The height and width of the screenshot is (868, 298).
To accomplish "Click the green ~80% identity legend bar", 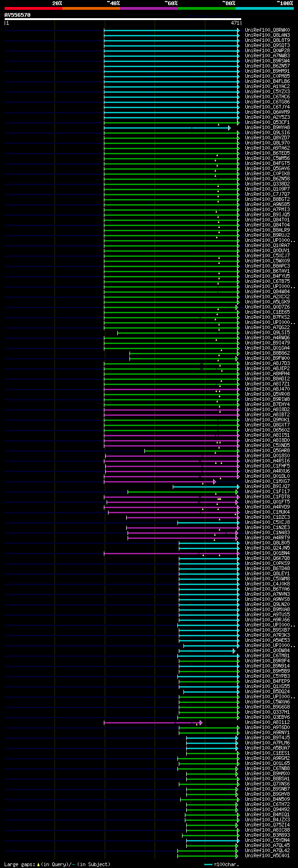I will [207, 8].
